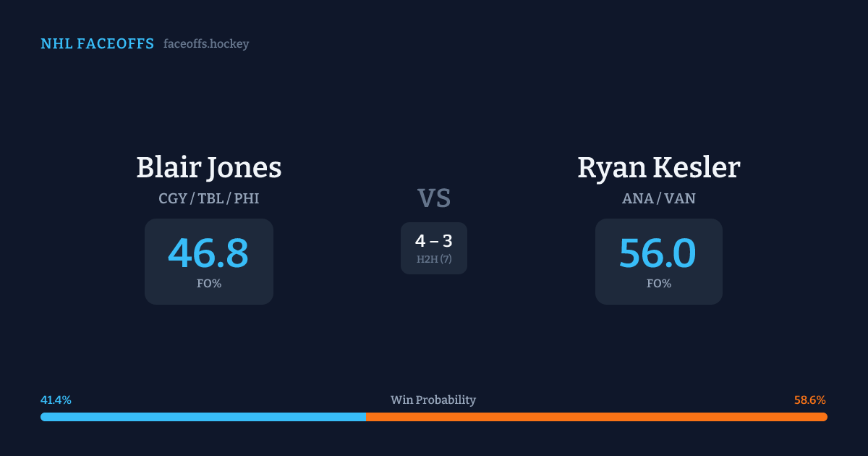Click the Win Probability caption
Image resolution: width=868 pixels, height=456 pixels.
pyautogui.click(x=433, y=400)
